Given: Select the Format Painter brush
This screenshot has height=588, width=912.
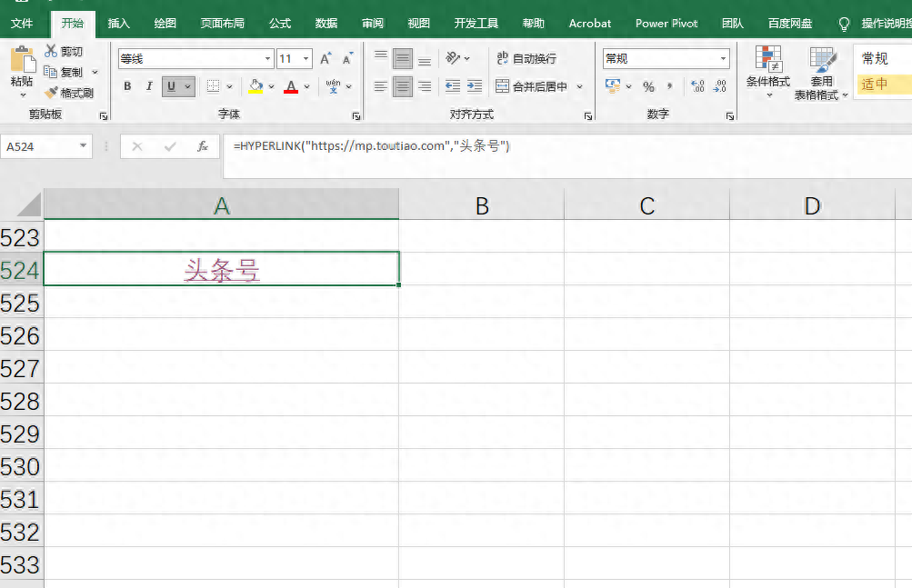Looking at the screenshot, I should (51, 93).
